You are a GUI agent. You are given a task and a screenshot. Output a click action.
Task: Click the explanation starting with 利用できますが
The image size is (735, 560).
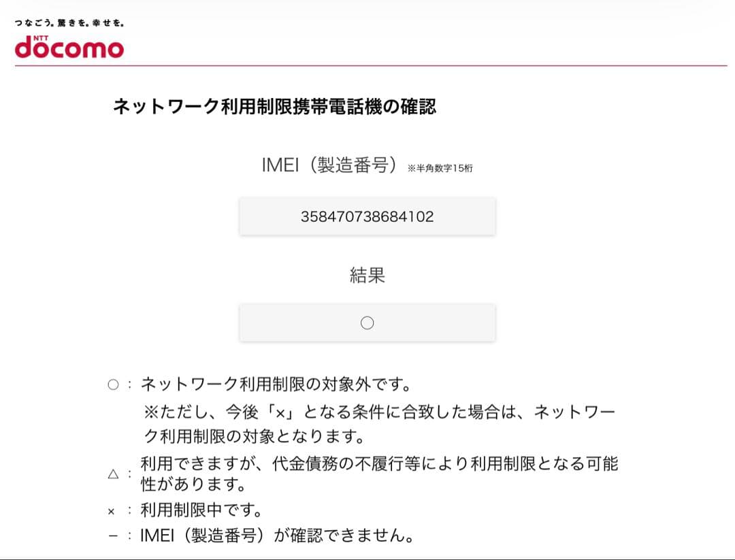click(379, 464)
